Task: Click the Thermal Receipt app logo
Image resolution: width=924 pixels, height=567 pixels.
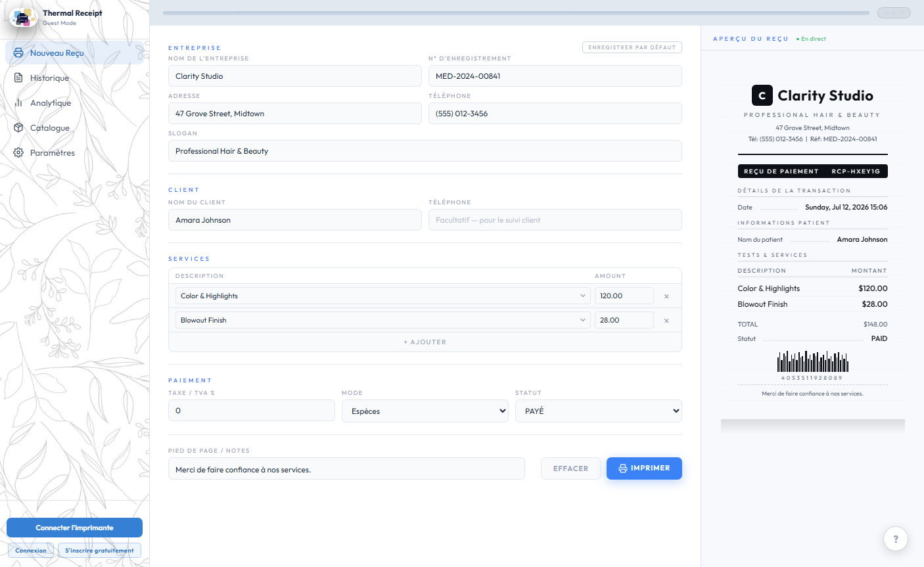Action: pyautogui.click(x=23, y=17)
